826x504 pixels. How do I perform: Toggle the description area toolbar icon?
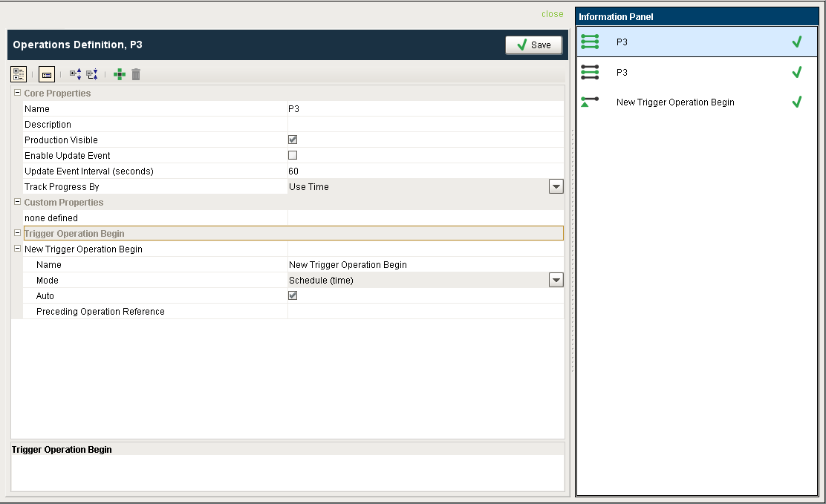point(47,74)
